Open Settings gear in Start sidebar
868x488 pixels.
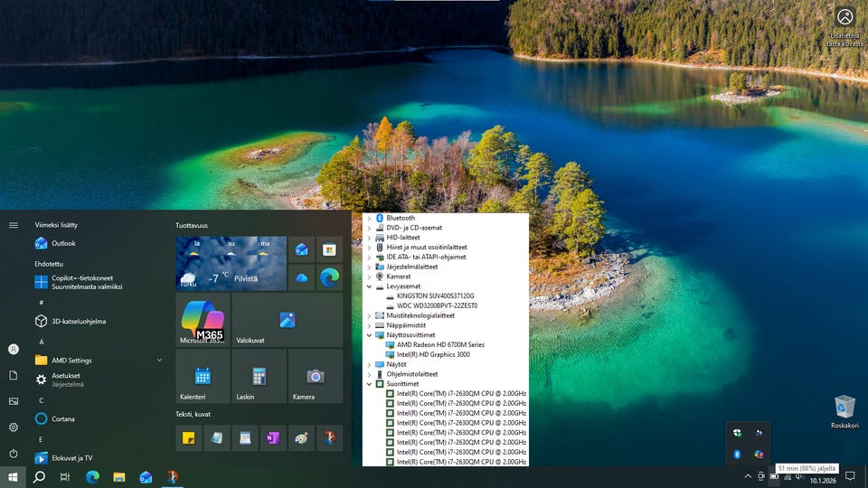tap(14, 427)
